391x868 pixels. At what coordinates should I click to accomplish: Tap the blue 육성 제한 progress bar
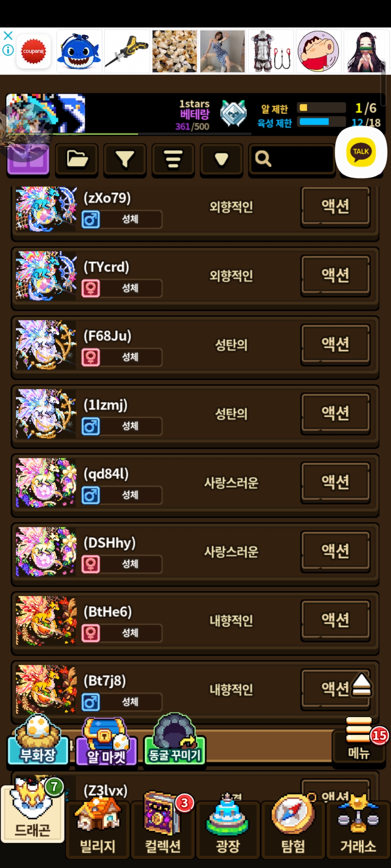coord(321,122)
